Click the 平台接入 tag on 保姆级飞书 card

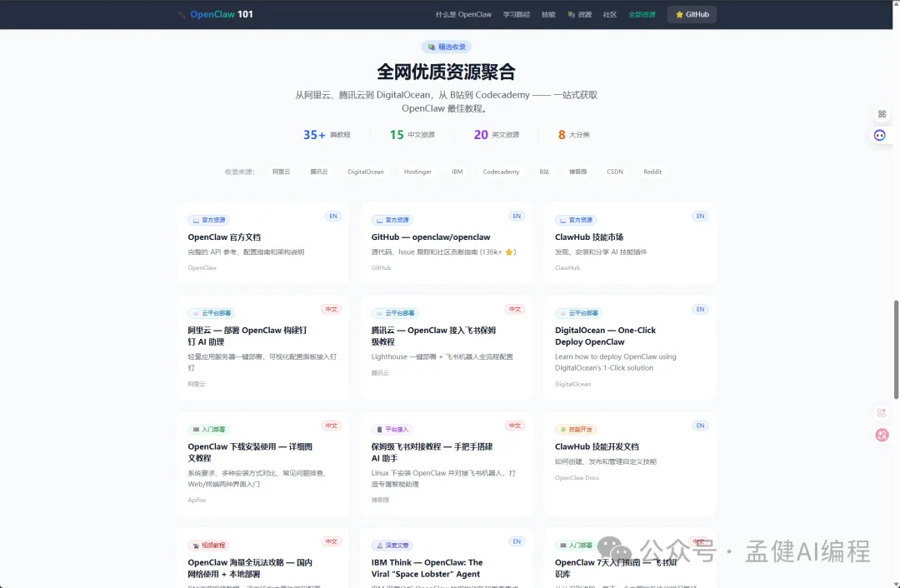392,430
